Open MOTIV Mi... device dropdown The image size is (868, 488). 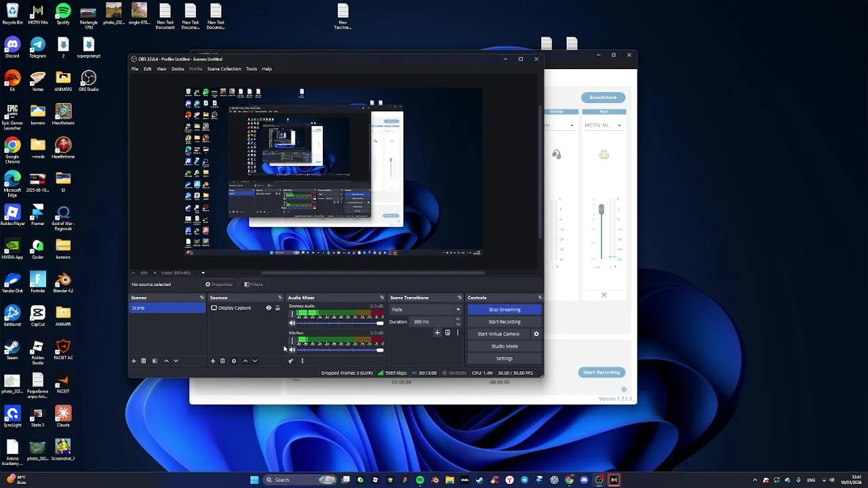[x=604, y=125]
